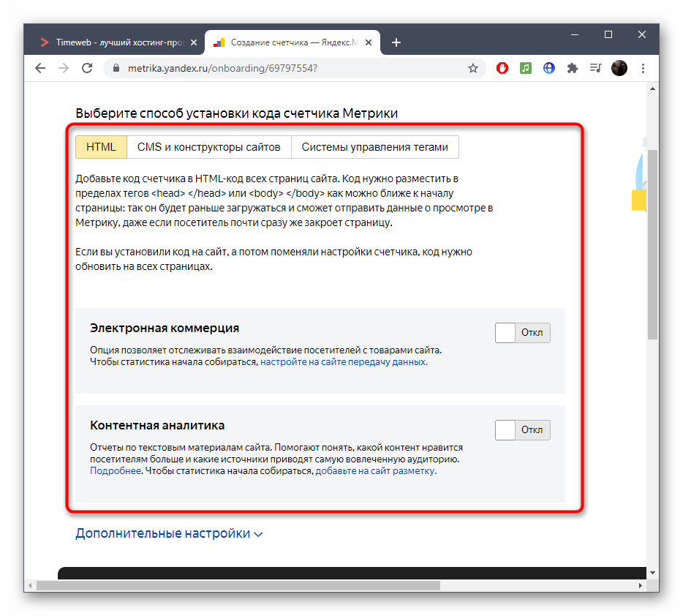683x616 pixels.
Task: Open Chrome three-dot menu
Action: point(643,68)
